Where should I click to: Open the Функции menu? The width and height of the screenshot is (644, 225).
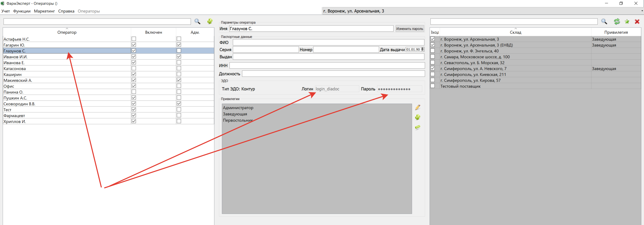22,11
